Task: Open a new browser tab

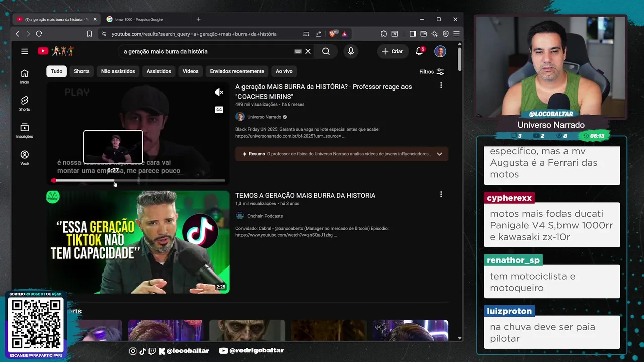Action: pos(198,19)
